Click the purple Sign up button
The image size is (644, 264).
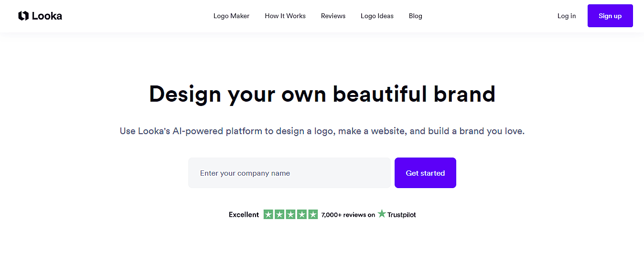click(x=610, y=16)
